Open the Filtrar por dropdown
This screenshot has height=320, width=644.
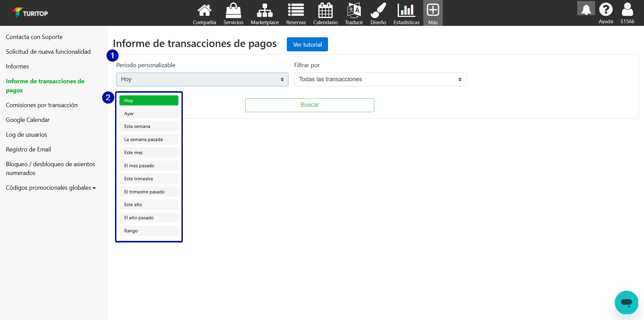(380, 80)
